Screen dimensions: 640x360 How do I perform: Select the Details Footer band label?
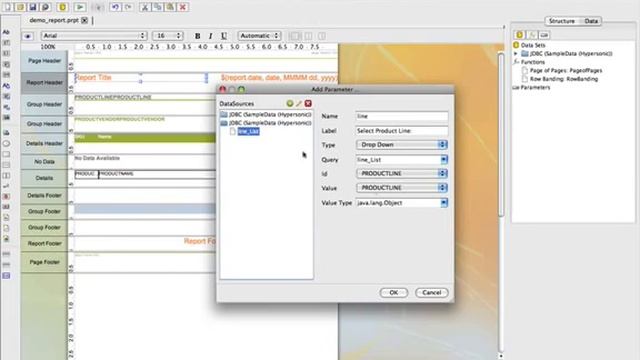click(44, 196)
